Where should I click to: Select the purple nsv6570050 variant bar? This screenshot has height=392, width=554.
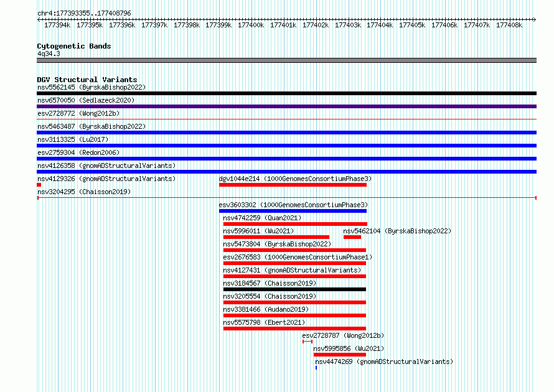tap(286, 106)
